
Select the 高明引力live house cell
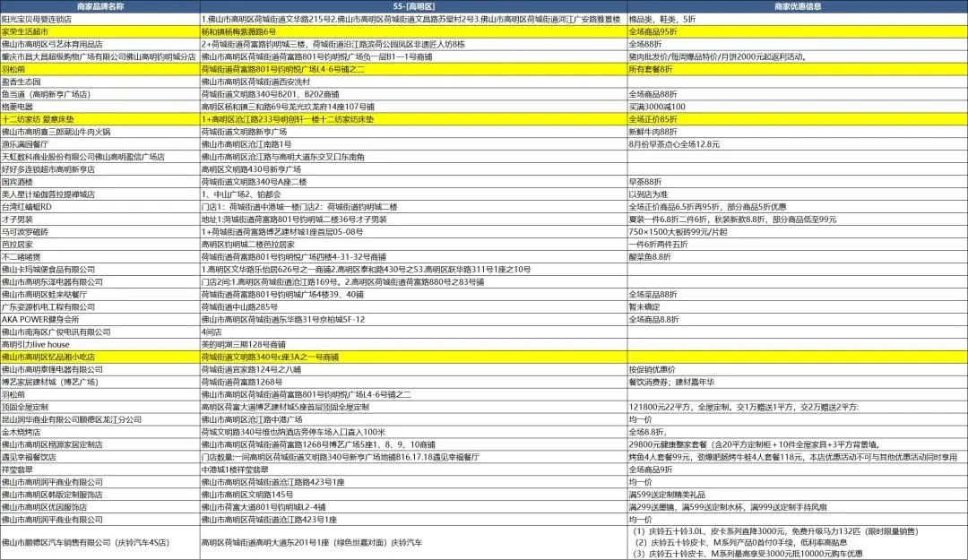point(100,345)
